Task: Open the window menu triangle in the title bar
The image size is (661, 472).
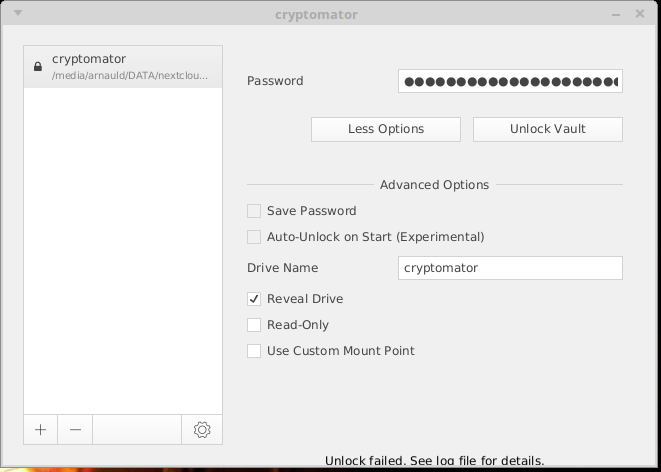Action: click(x=18, y=13)
